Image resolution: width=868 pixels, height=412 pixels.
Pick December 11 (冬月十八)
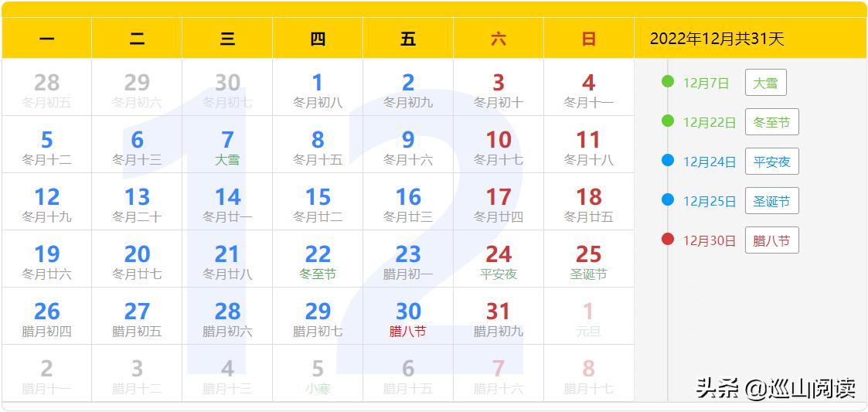point(588,145)
